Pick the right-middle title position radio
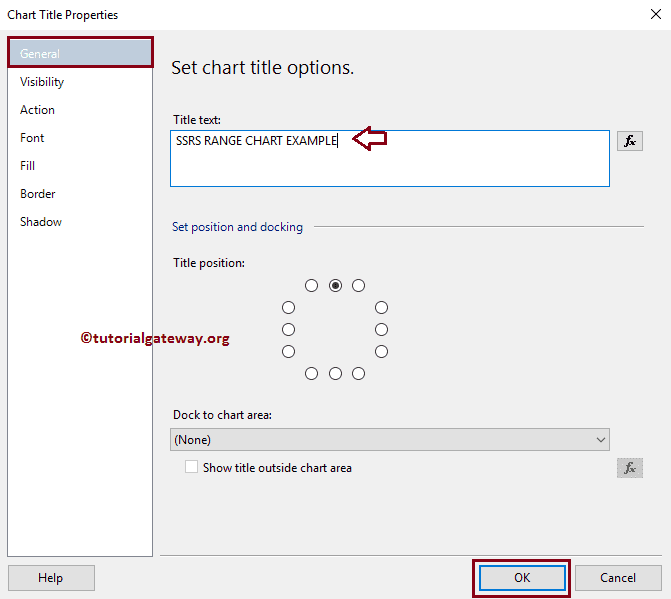 [x=381, y=329]
